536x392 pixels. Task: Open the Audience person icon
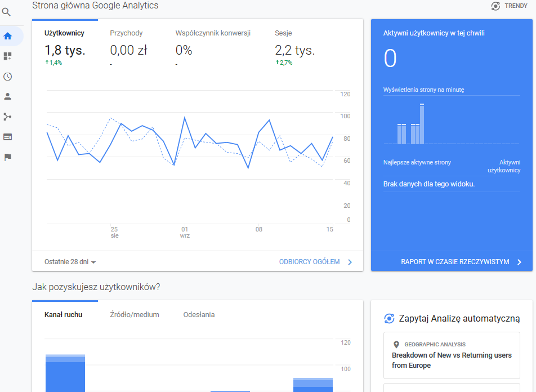(x=8, y=96)
